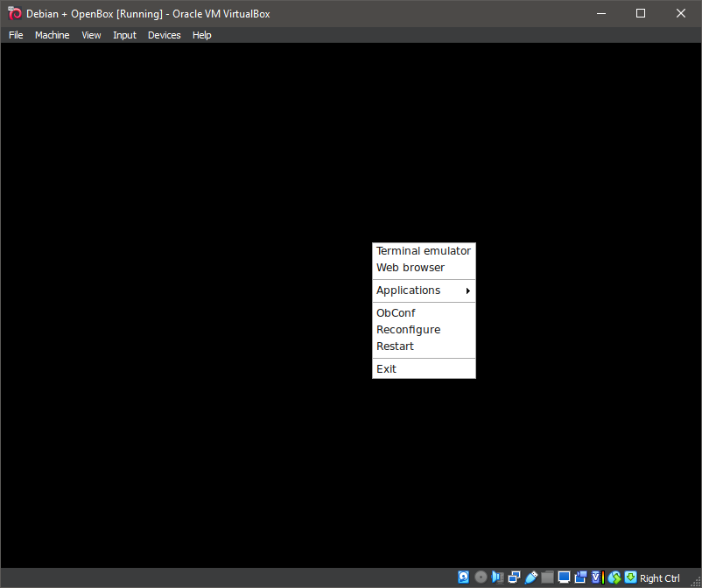
Task: Open the Machine menu
Action: [52, 35]
